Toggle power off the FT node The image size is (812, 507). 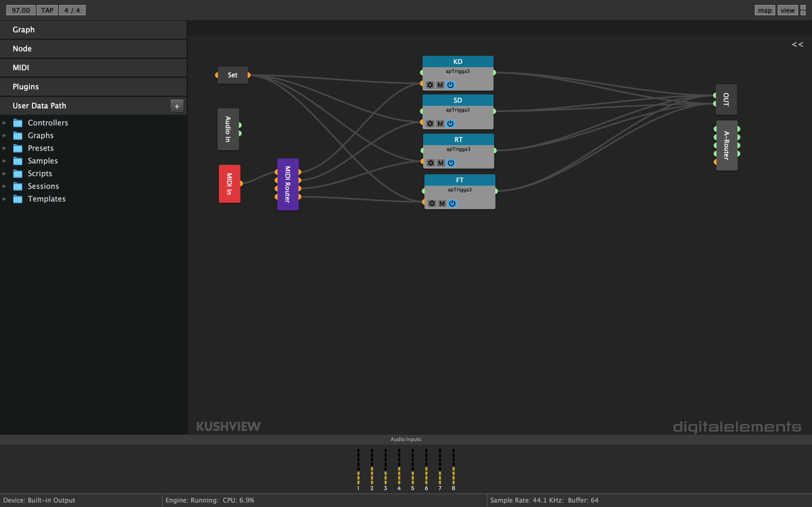click(x=453, y=204)
